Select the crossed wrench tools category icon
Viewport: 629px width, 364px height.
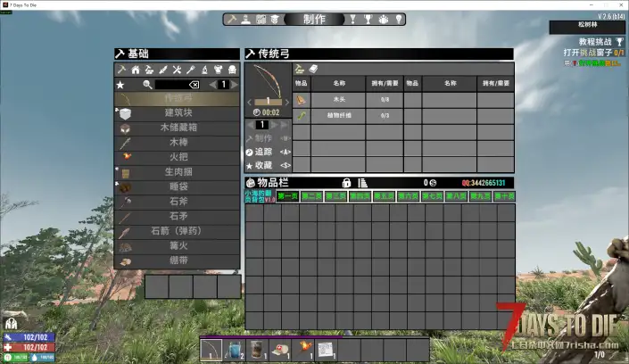(x=177, y=70)
